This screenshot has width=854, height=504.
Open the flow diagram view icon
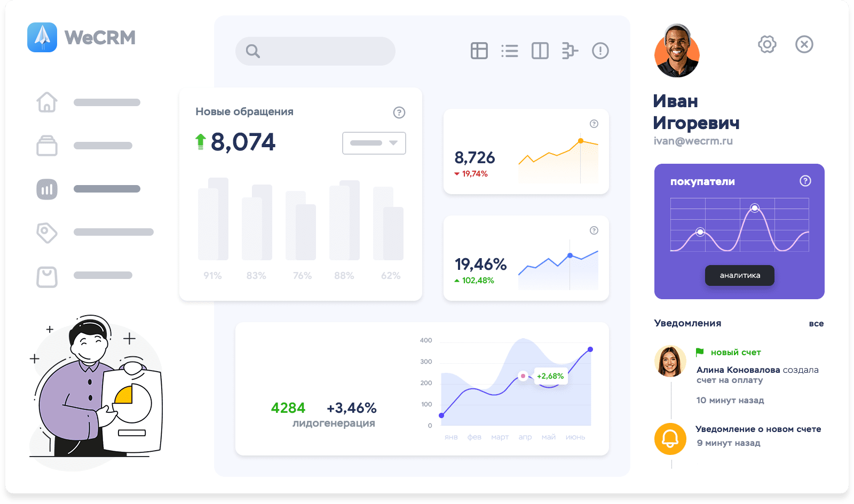(570, 51)
